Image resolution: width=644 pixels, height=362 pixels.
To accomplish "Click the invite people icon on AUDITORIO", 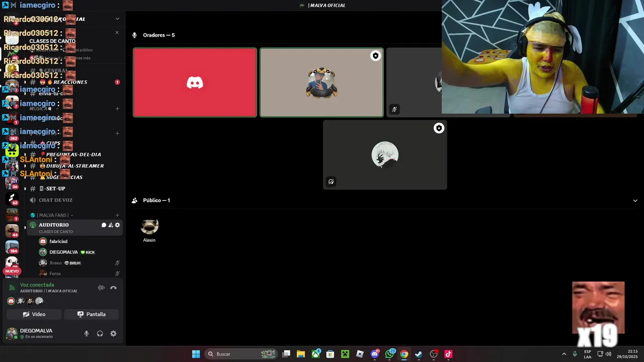I will coord(111,225).
